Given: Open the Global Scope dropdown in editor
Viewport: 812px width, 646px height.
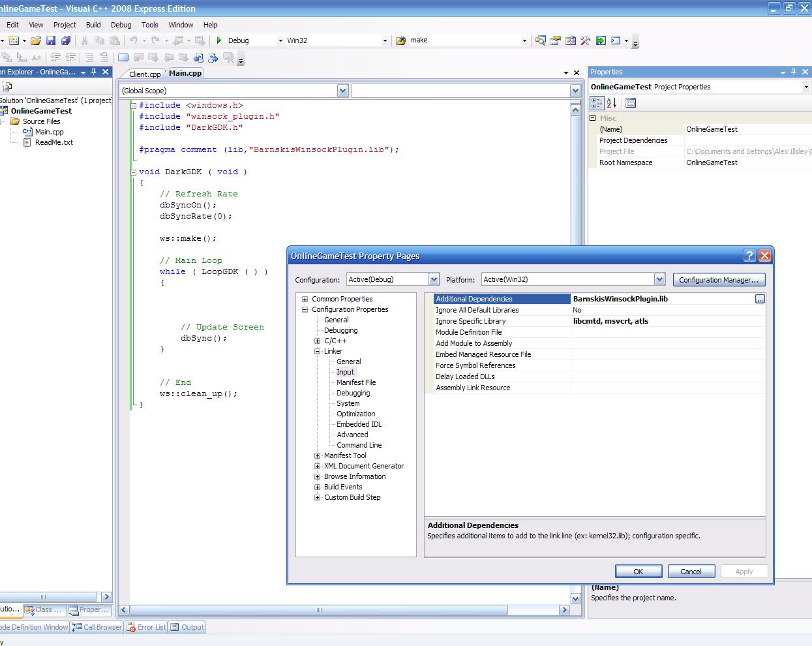Looking at the screenshot, I should click(343, 91).
